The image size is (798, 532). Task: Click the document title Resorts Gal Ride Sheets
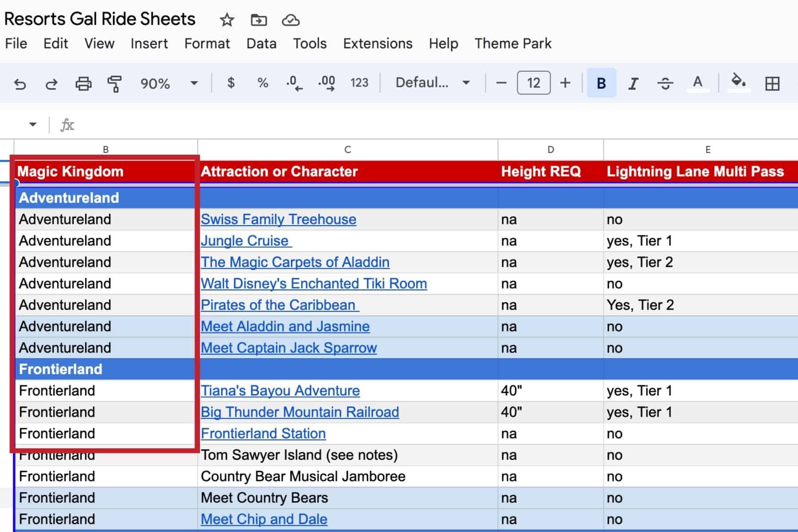tap(100, 19)
